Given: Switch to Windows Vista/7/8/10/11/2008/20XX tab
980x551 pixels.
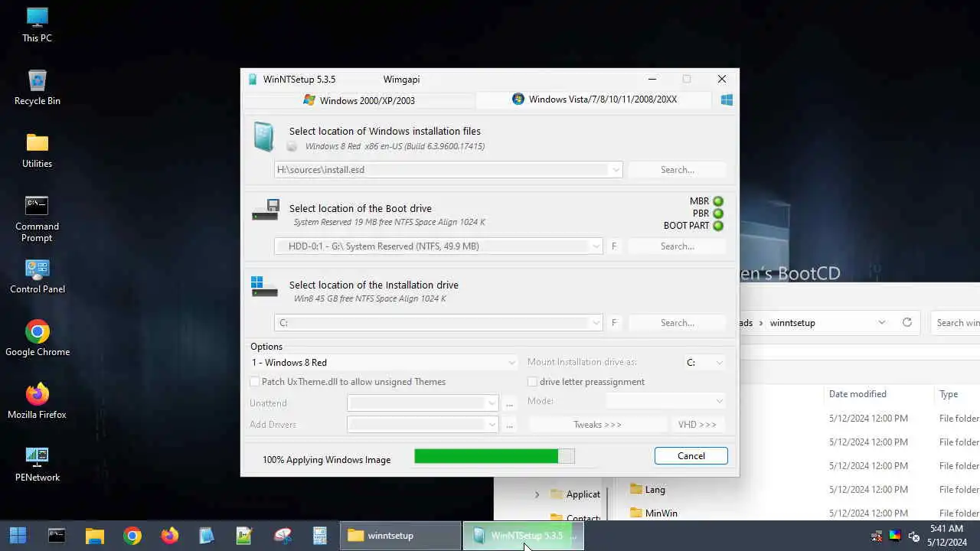Looking at the screenshot, I should pos(595,99).
